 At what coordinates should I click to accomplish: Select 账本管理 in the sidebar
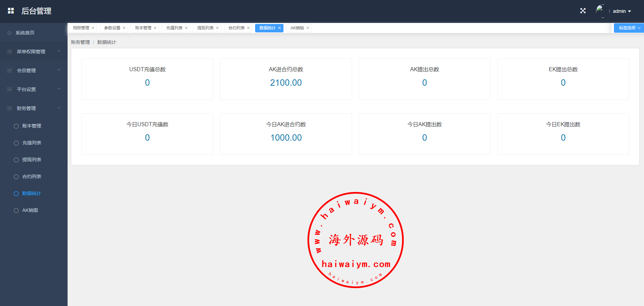click(x=32, y=126)
